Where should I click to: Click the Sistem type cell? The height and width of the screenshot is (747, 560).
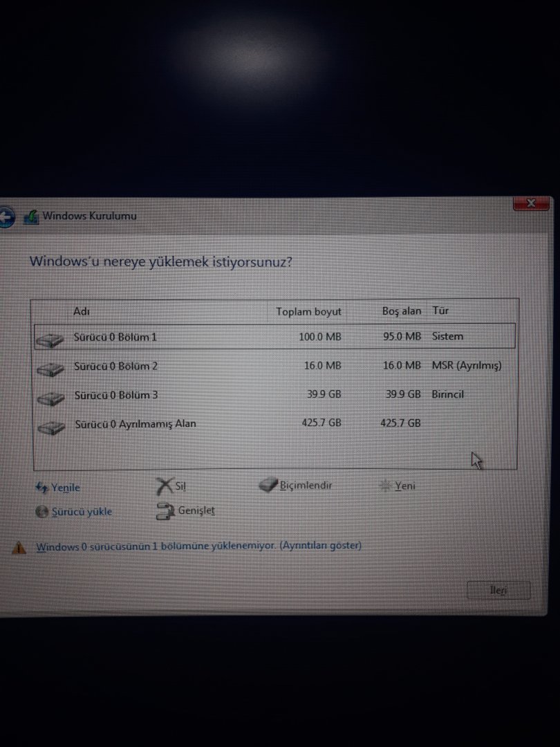pos(447,336)
